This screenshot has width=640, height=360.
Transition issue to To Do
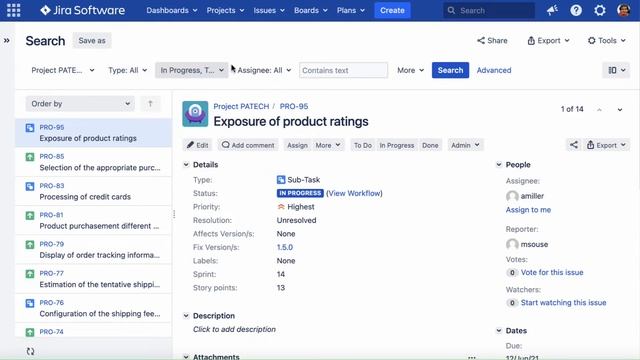(x=362, y=145)
